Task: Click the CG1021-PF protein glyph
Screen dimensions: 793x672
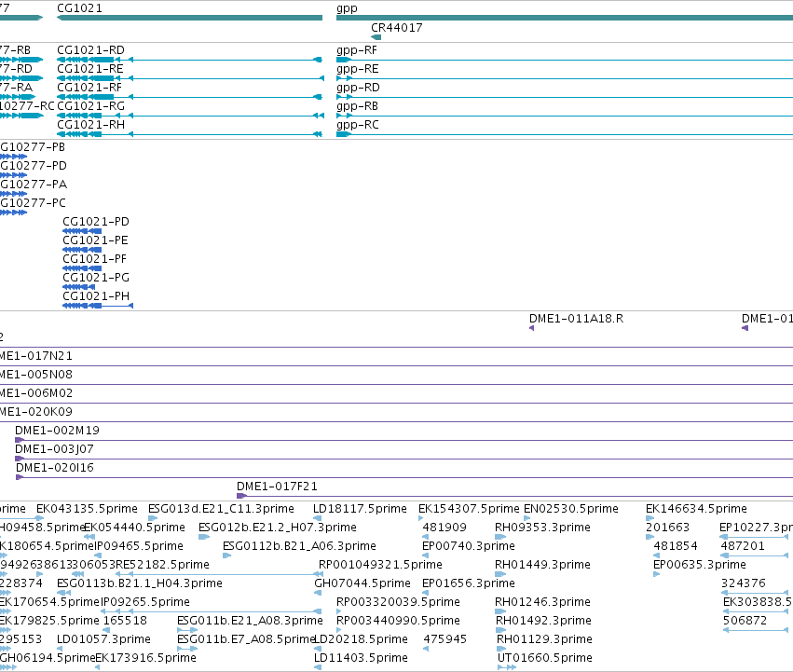Action: (82, 268)
